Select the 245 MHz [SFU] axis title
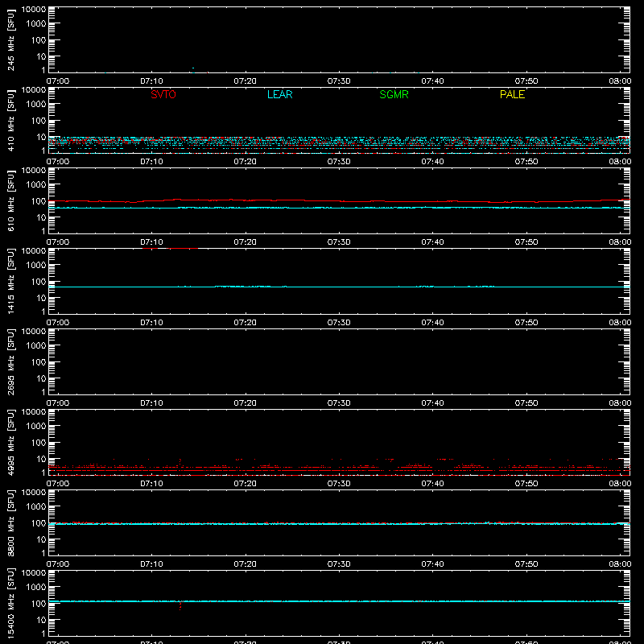This screenshot has width=644, height=644. [x=10, y=39]
